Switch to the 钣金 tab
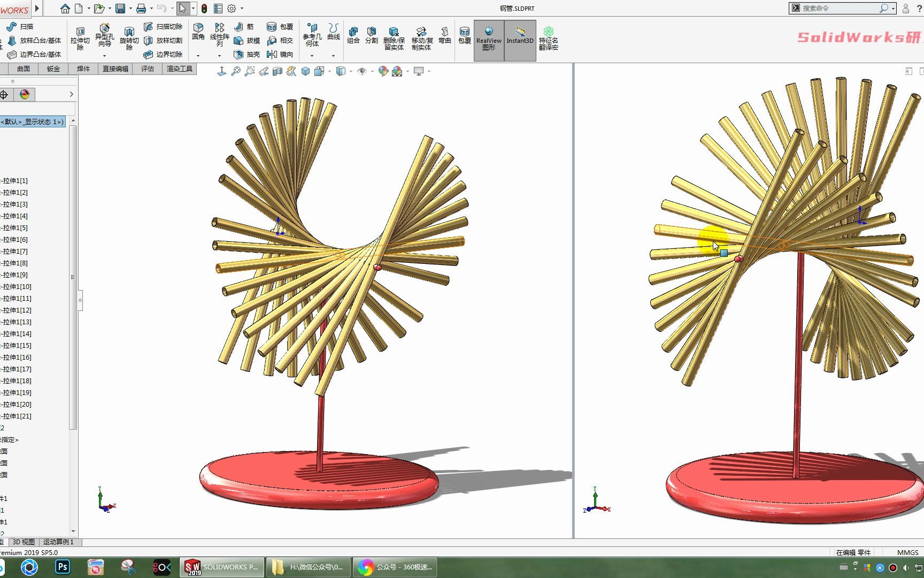 [x=53, y=69]
